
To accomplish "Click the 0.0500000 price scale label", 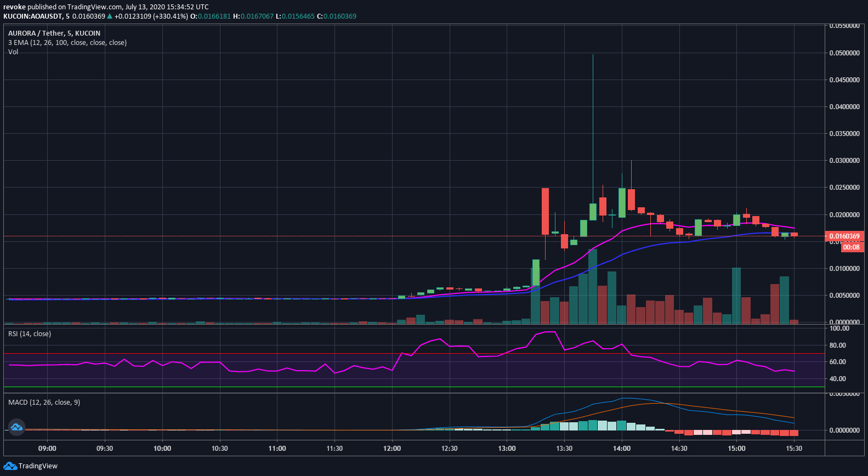I will 844,53.
